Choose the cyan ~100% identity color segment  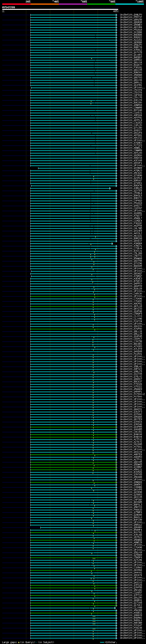coord(130,4)
